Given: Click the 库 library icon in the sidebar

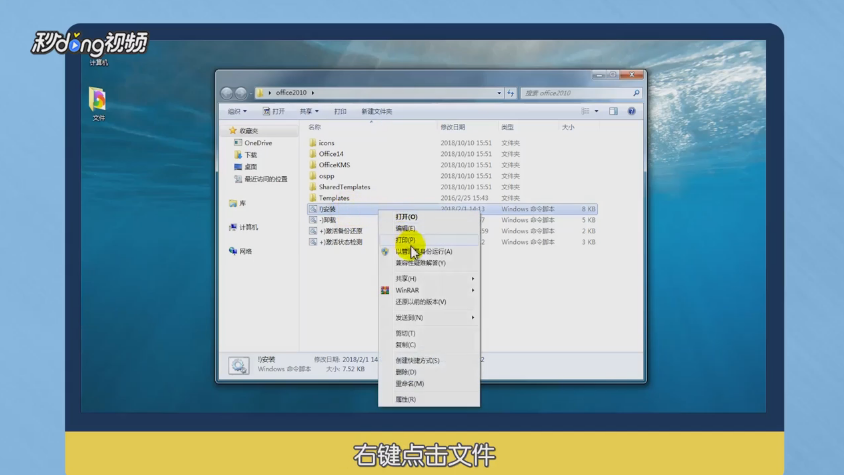Looking at the screenshot, I should point(233,203).
